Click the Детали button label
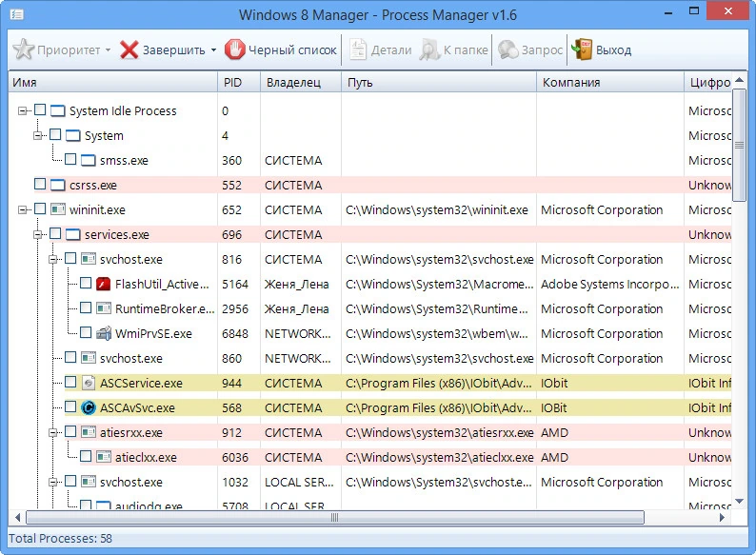Image resolution: width=756 pixels, height=555 pixels. coord(391,50)
